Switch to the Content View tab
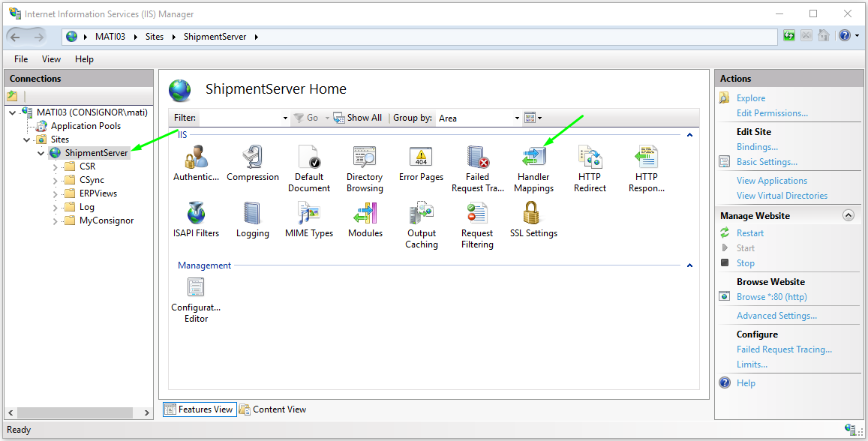Image resolution: width=868 pixels, height=441 pixels. 278,409
